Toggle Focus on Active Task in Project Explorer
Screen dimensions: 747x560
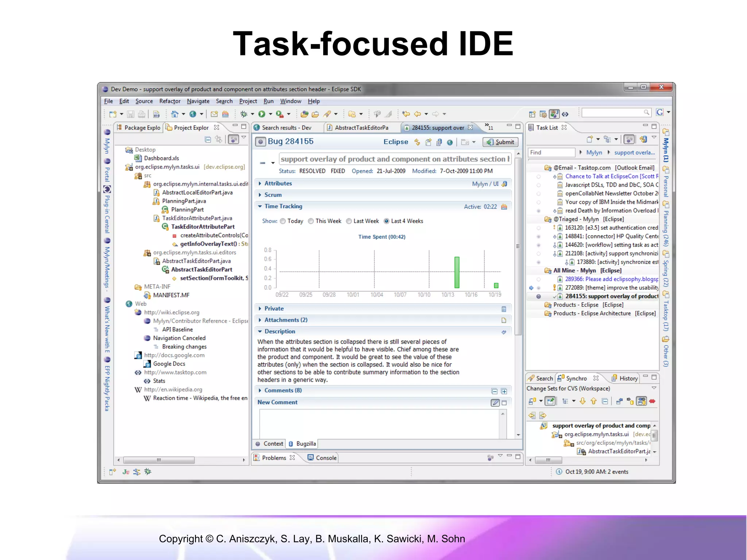[x=233, y=139]
